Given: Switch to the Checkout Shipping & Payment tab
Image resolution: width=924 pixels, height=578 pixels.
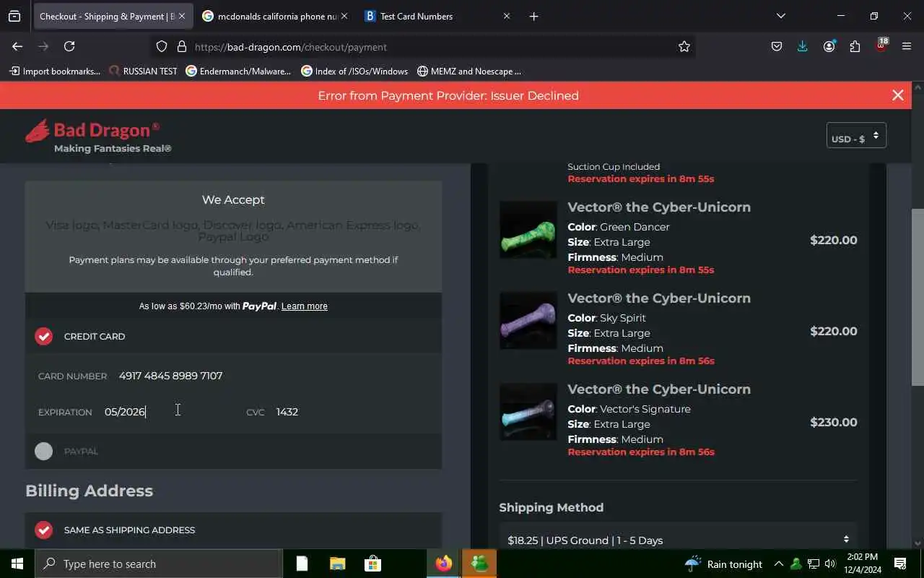Looking at the screenshot, I should pyautogui.click(x=107, y=16).
